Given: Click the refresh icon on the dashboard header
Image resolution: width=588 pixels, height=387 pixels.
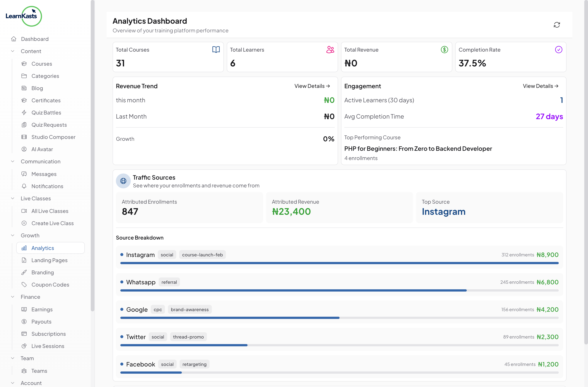Looking at the screenshot, I should (x=557, y=25).
